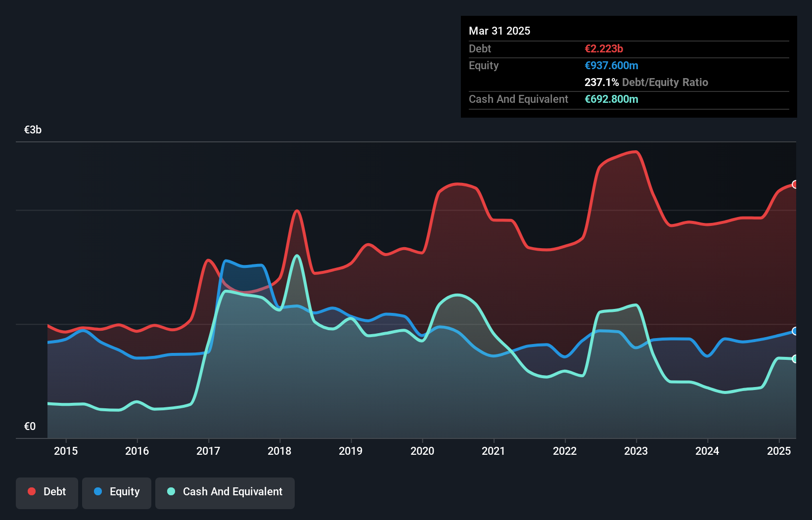Click the 2019 x-axis label
The image size is (812, 520).
(x=351, y=451)
